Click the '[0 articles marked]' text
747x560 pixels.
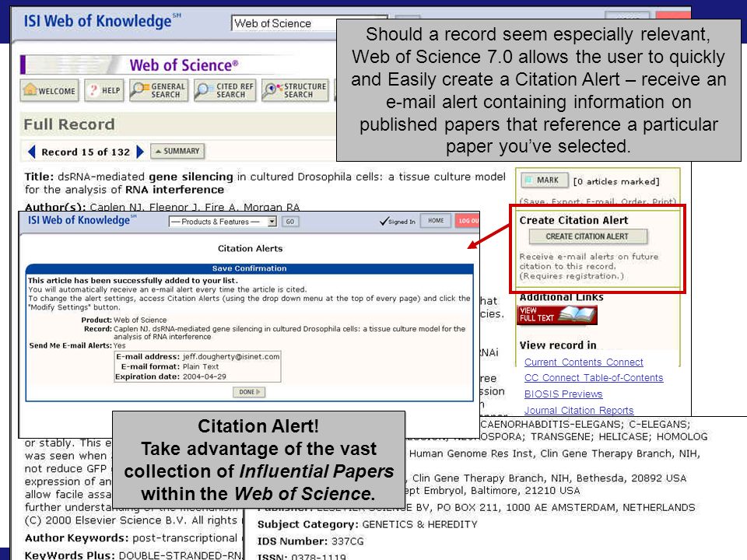click(x=616, y=181)
